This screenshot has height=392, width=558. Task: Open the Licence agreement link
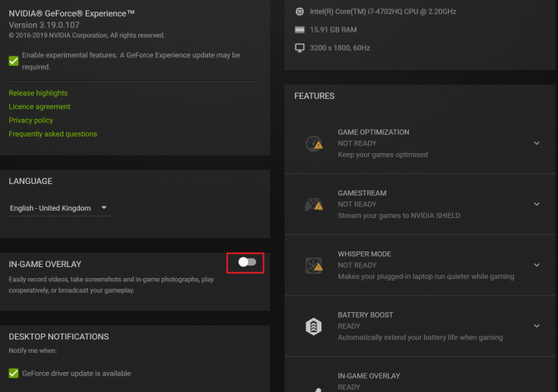point(39,107)
